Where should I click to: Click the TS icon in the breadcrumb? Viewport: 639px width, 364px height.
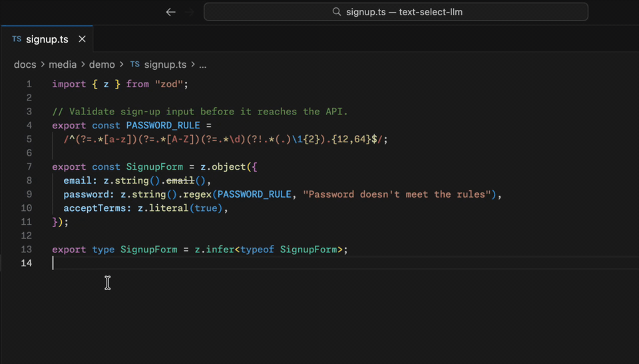tap(134, 64)
